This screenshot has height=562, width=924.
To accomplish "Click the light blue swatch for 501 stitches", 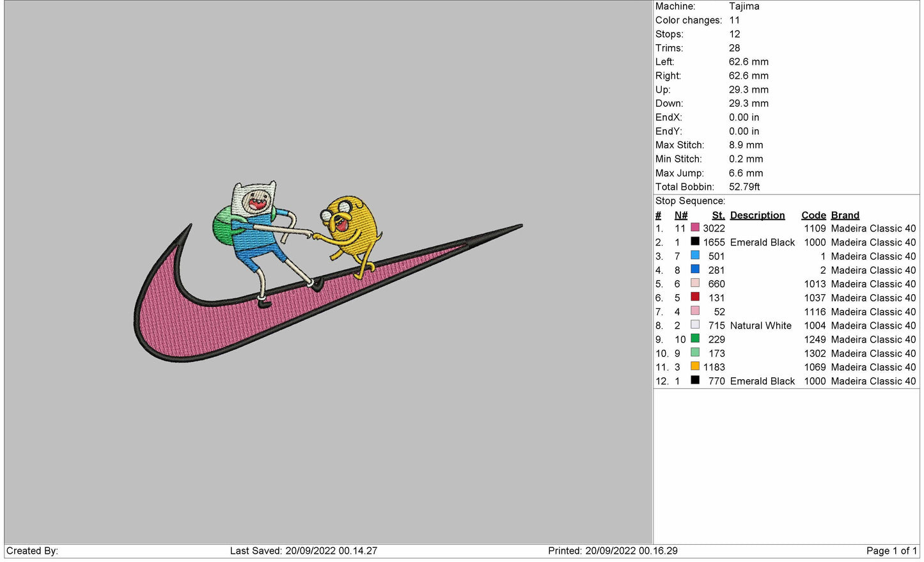I will pyautogui.click(x=694, y=256).
